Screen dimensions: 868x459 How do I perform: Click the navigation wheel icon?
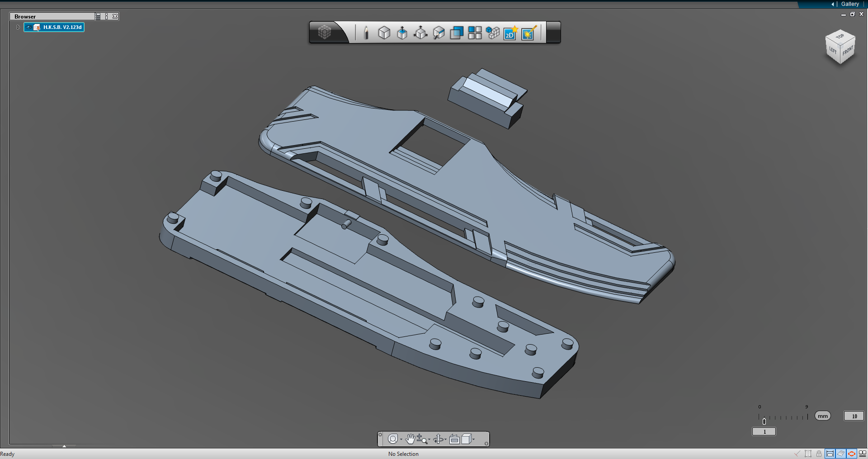pyautogui.click(x=393, y=439)
